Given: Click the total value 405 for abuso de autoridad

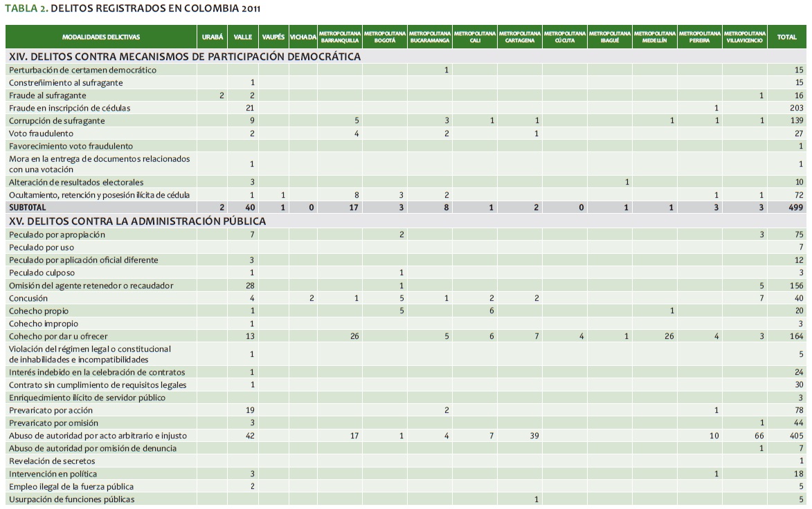Looking at the screenshot, I should point(795,436).
